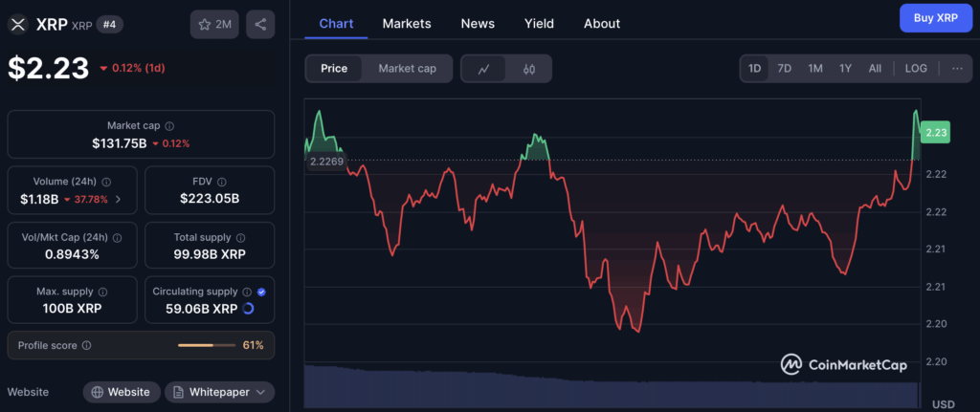Open the Yield tab
Viewport: 980px width, 412px height.
[x=540, y=24]
